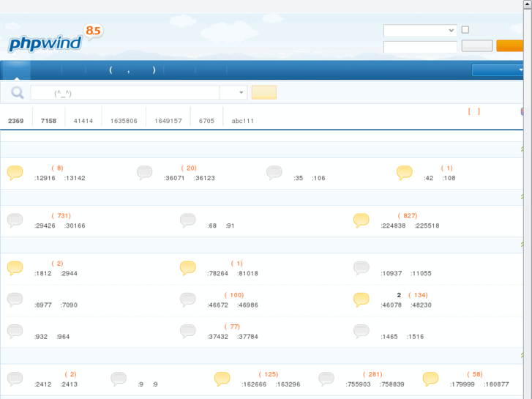Click the abc111 newest member link
Viewport: 532px width, 399px height.
pos(242,121)
